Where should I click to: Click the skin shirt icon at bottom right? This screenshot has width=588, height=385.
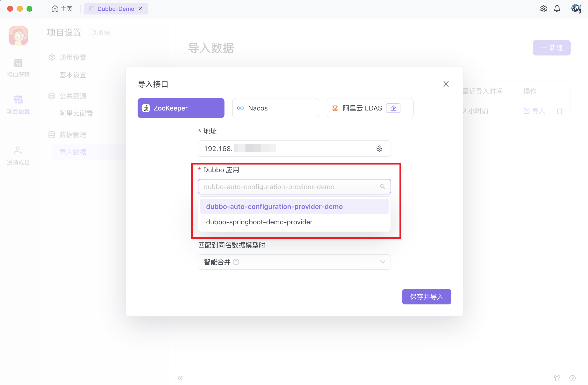pyautogui.click(x=557, y=378)
